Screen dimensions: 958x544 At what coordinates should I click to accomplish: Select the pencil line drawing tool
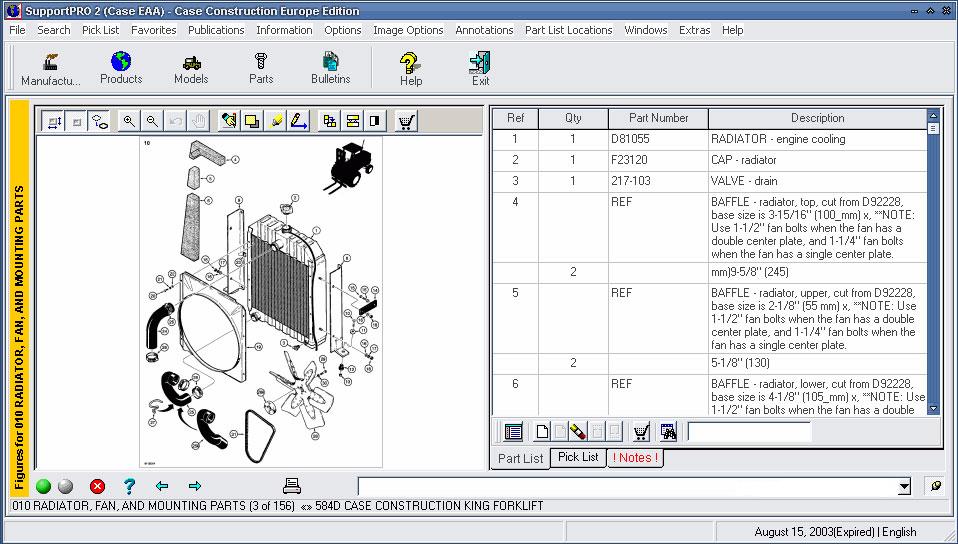pos(299,122)
